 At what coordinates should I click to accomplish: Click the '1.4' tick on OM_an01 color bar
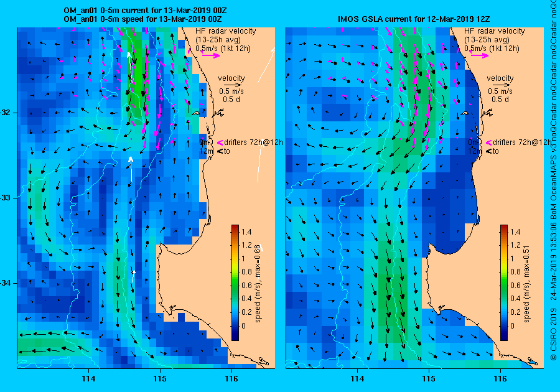pyautogui.click(x=246, y=232)
